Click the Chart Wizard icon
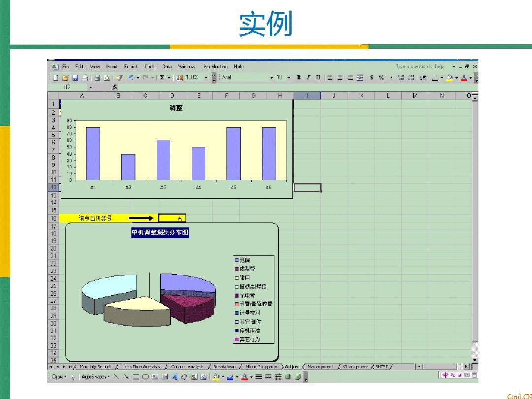Viewport: 532px width, 399px height. [179, 78]
